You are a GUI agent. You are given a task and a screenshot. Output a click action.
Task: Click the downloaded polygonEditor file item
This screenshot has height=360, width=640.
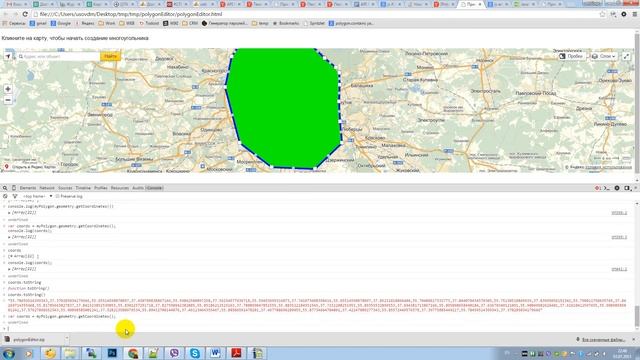[x=33, y=339]
